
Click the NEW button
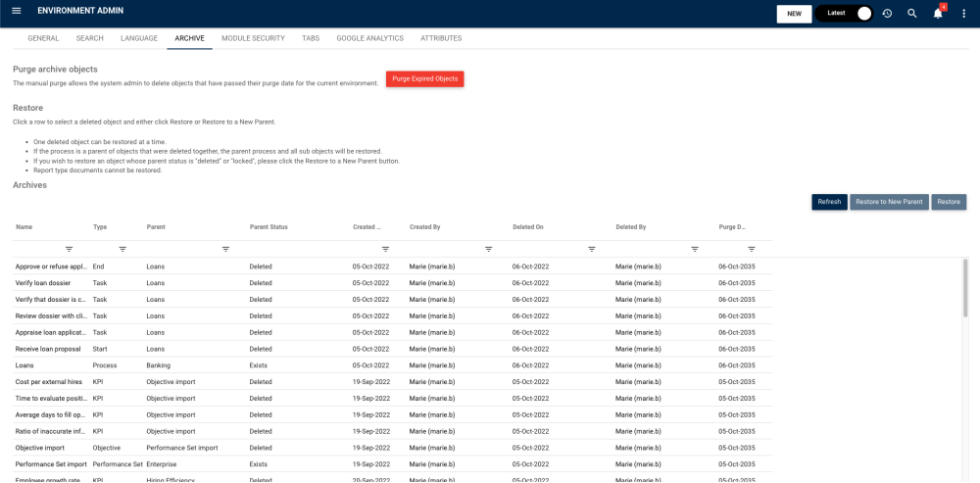pyautogui.click(x=795, y=14)
